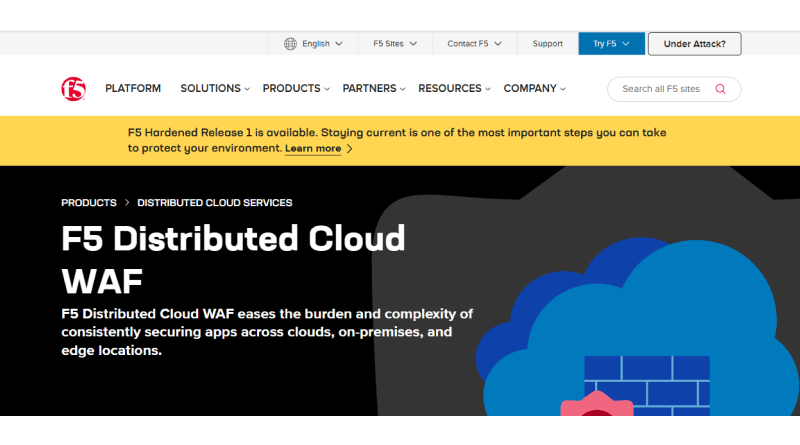This screenshot has height=445, width=800.
Task: Expand the Products menu
Action: (x=296, y=89)
